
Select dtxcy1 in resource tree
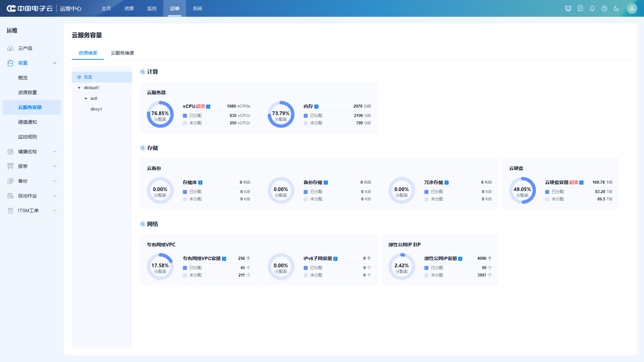[x=96, y=109]
